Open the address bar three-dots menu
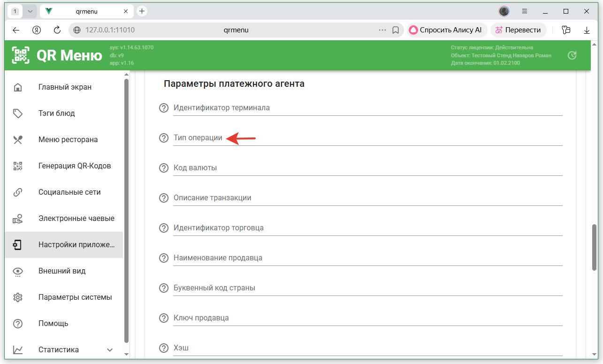Viewport: 603px width, 364px height. (x=382, y=30)
